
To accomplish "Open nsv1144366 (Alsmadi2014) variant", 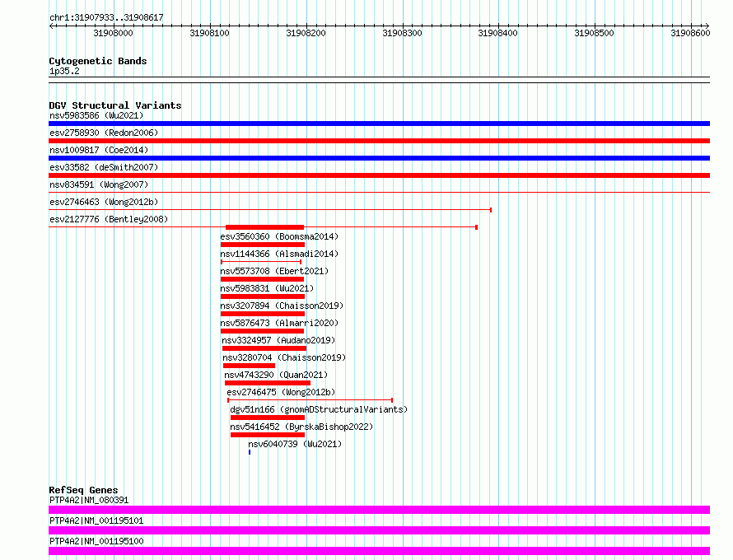I will click(279, 254).
